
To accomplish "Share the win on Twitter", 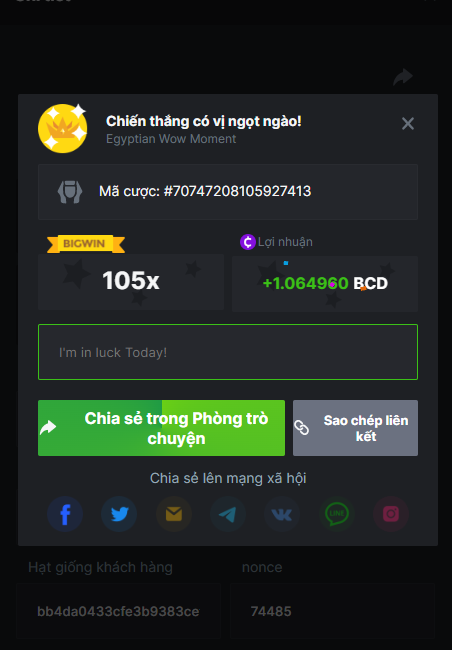I will coord(119,514).
